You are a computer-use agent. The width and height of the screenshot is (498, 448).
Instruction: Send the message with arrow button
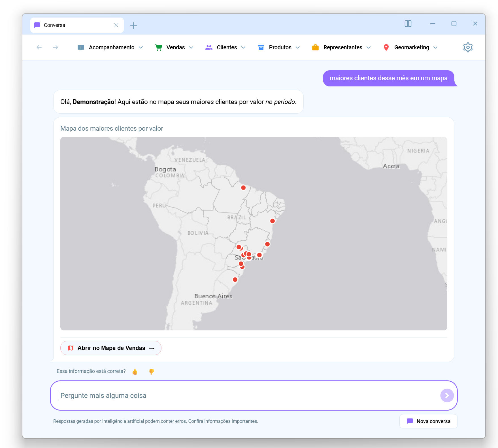tap(447, 395)
